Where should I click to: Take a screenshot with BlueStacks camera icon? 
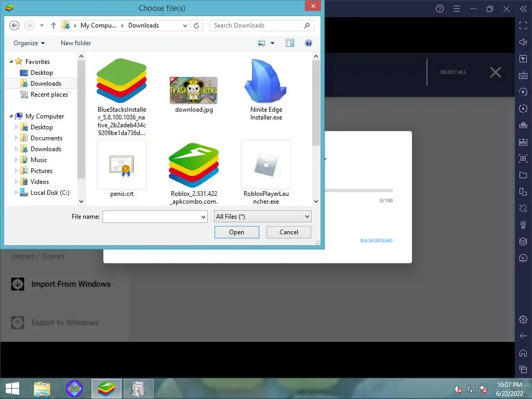[x=523, y=158]
